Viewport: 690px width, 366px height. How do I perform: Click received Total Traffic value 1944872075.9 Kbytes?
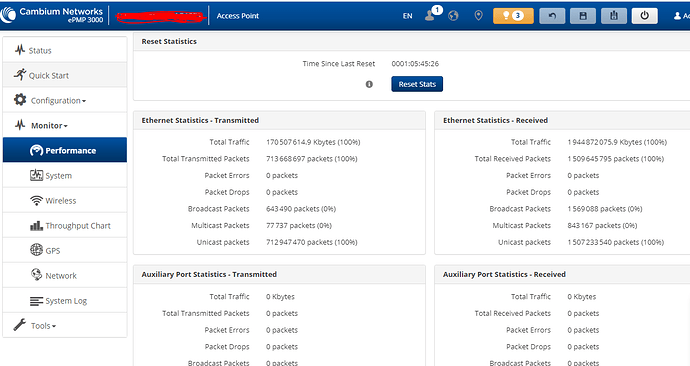click(617, 142)
